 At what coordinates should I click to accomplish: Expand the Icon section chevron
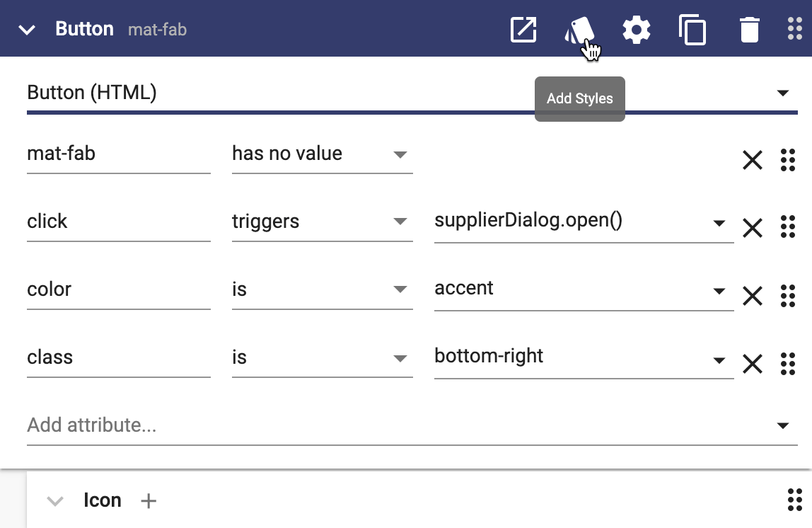click(x=54, y=501)
